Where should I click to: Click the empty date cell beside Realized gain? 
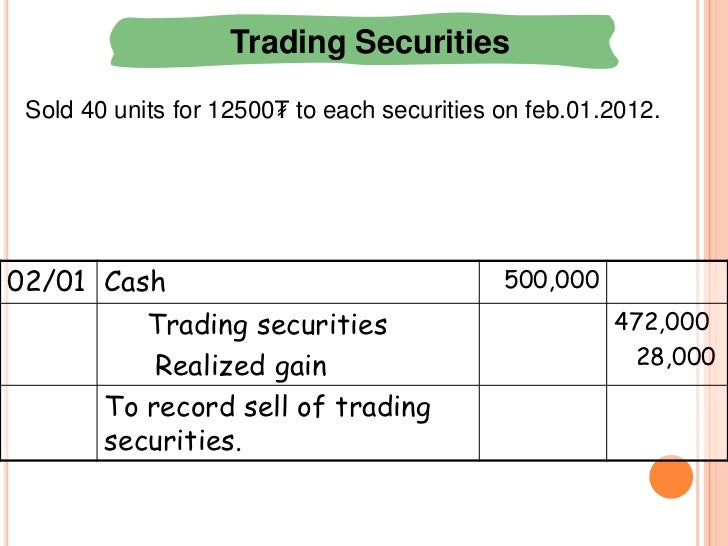(x=49, y=344)
